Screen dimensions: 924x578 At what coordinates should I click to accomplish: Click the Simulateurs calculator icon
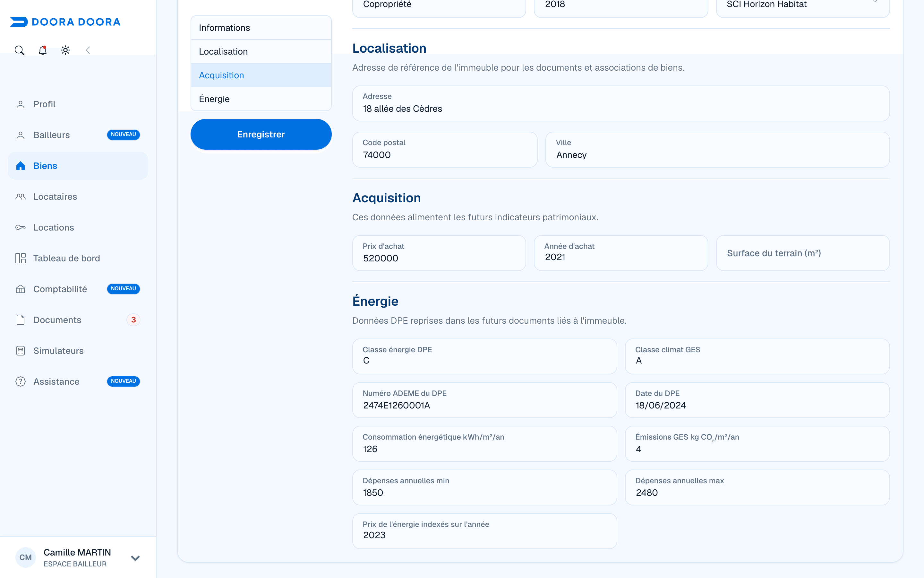coord(21,351)
